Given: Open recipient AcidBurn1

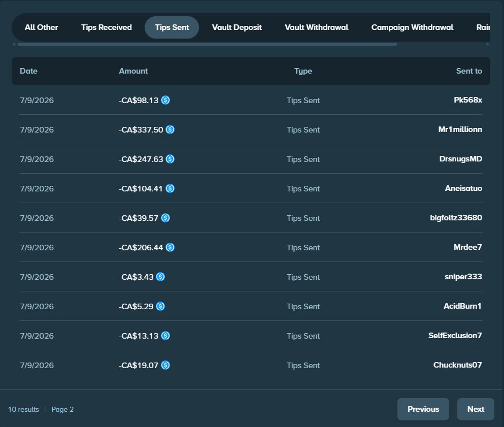Looking at the screenshot, I should [x=462, y=306].
